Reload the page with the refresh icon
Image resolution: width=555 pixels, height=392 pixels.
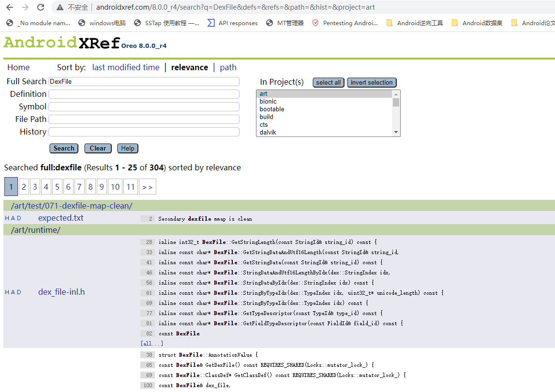(41, 7)
